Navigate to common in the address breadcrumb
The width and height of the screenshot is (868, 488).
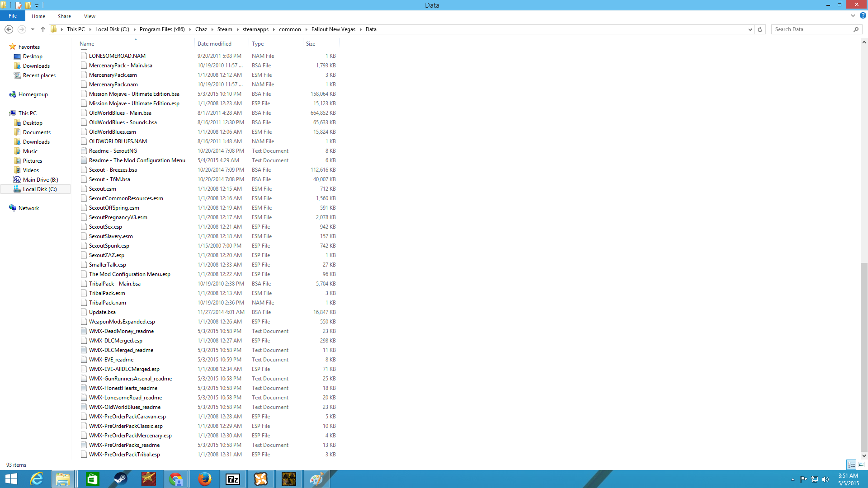coord(290,29)
